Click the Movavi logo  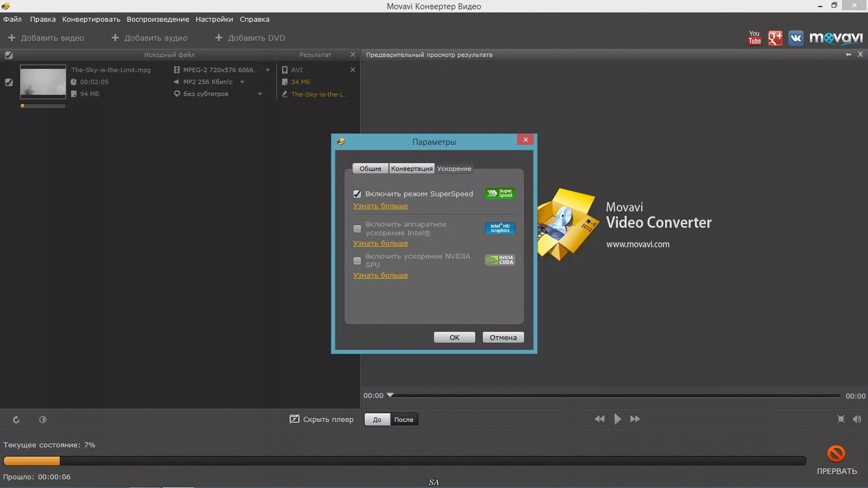(835, 38)
